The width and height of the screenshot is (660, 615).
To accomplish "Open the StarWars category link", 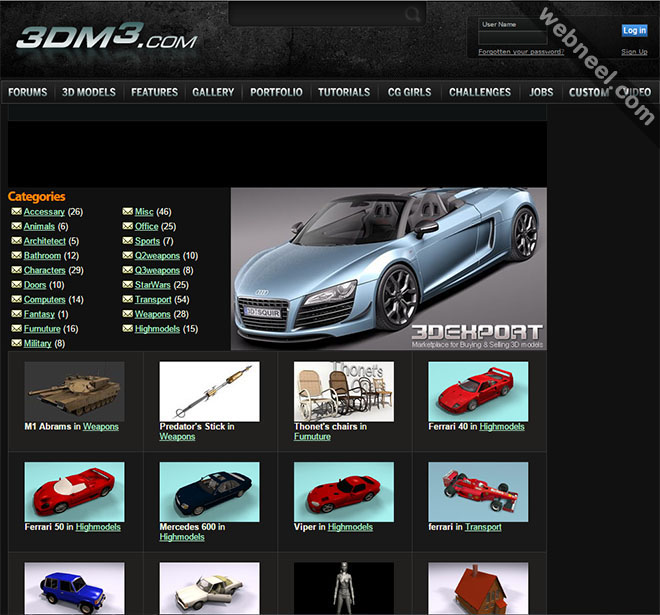I will pos(153,285).
